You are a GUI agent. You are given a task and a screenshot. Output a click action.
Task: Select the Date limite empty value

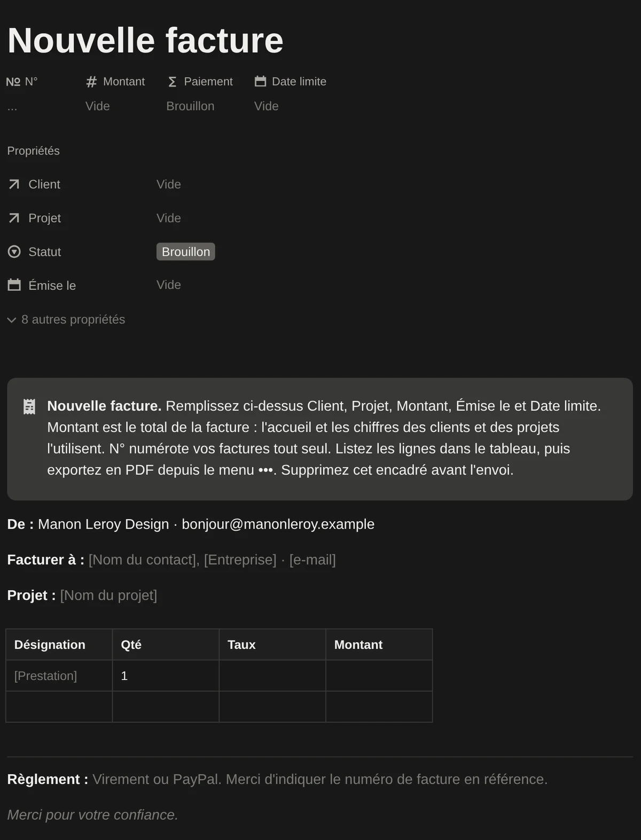(266, 106)
